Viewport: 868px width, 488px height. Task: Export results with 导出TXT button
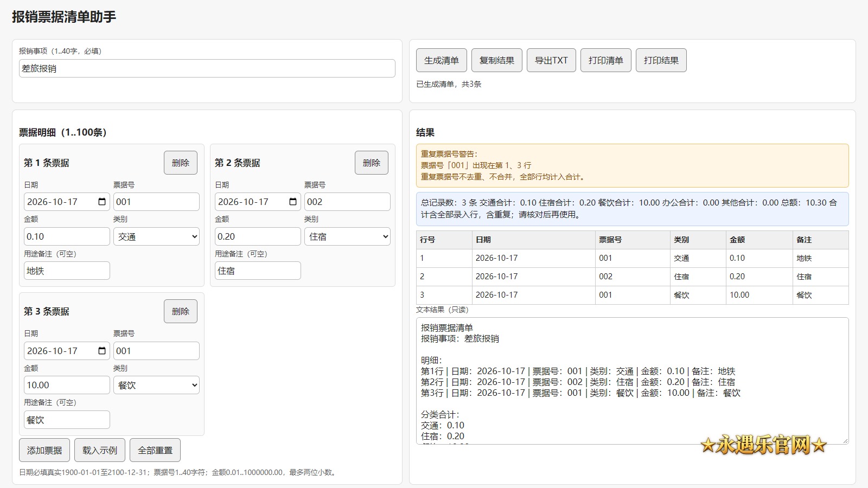click(551, 60)
